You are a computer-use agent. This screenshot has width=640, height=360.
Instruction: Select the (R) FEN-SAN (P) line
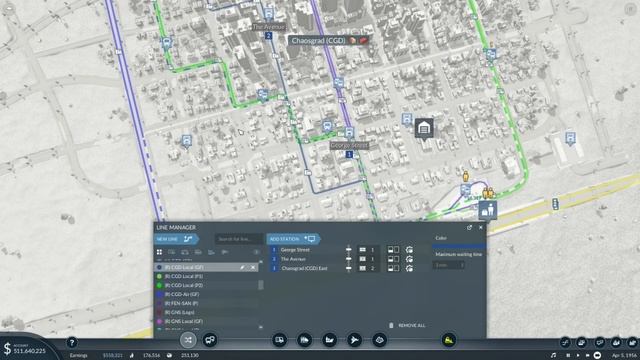pyautogui.click(x=206, y=303)
